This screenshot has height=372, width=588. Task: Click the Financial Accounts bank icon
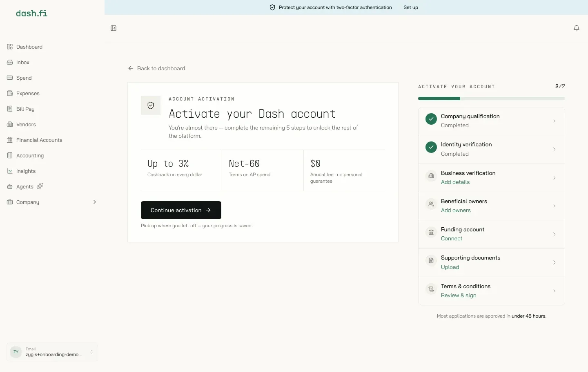10,140
